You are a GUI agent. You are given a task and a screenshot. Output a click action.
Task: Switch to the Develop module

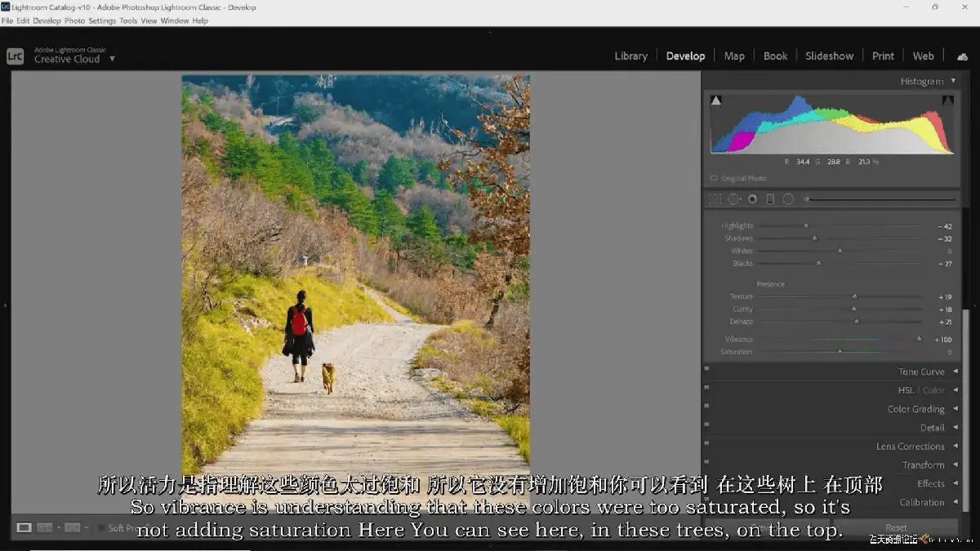click(x=685, y=56)
